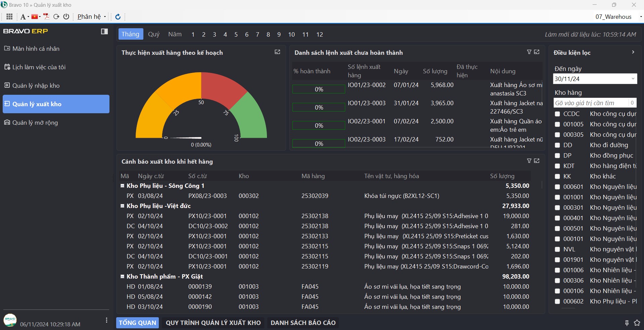This screenshot has width=644, height=330.
Task: Collapse the Kho Phụ liệu -Việt đức group
Action: 123,206
